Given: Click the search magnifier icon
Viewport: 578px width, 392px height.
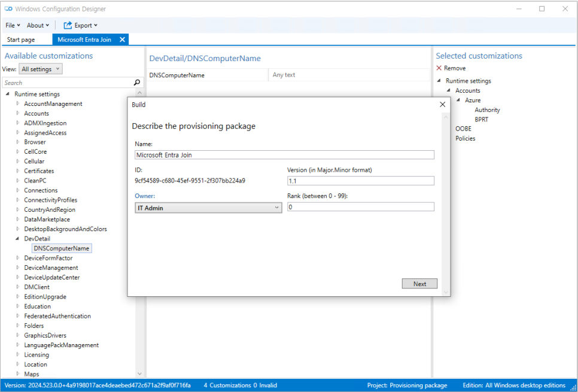Looking at the screenshot, I should click(137, 83).
